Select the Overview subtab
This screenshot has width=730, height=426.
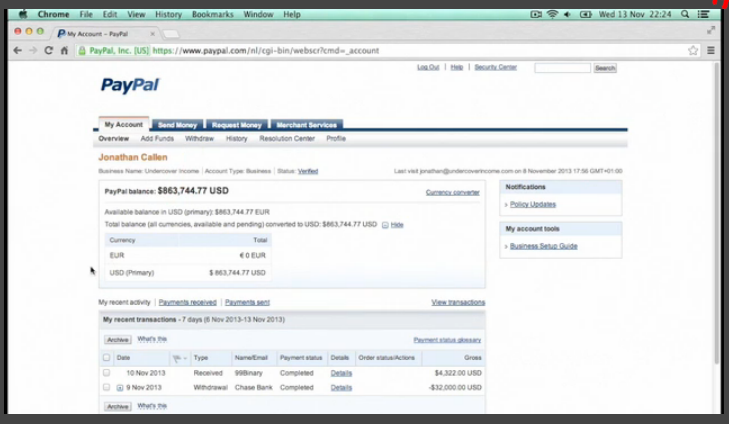click(x=114, y=139)
